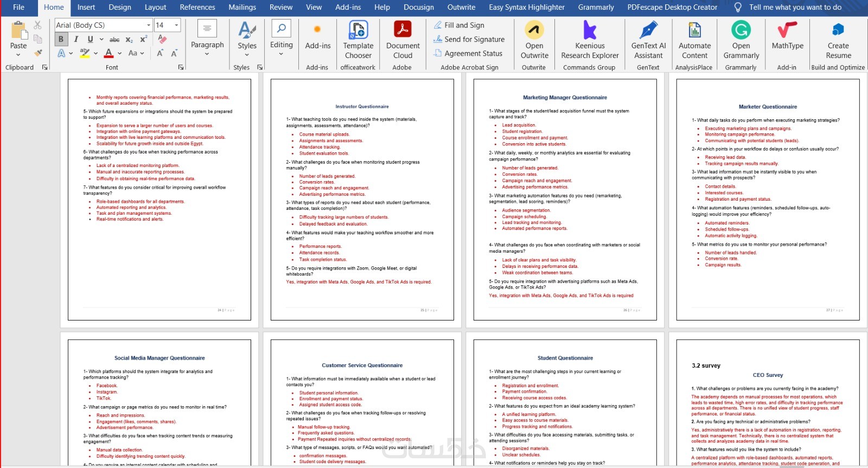Viewport: 868px width, 468px height.
Task: Select the Marketing Manager Questionnaire page
Action: (565, 200)
